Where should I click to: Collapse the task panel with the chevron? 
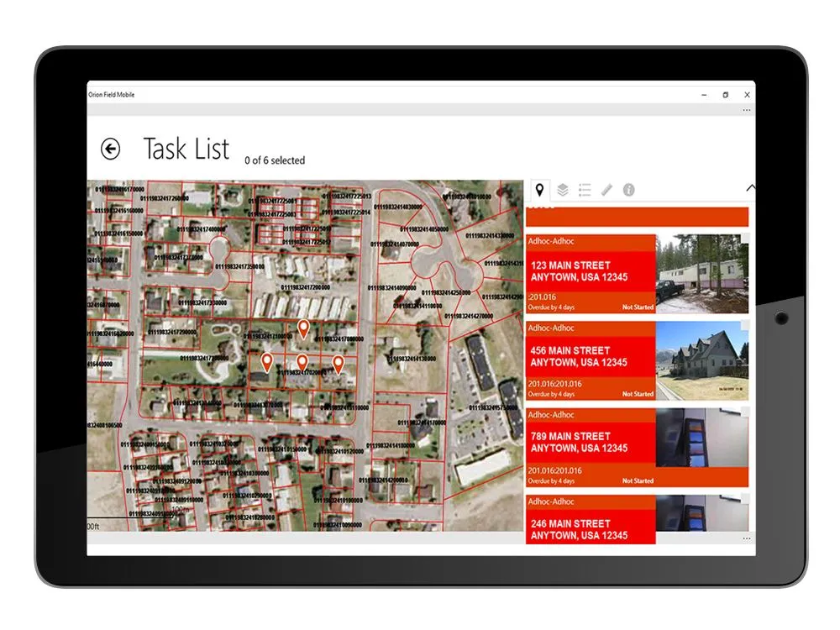click(749, 189)
